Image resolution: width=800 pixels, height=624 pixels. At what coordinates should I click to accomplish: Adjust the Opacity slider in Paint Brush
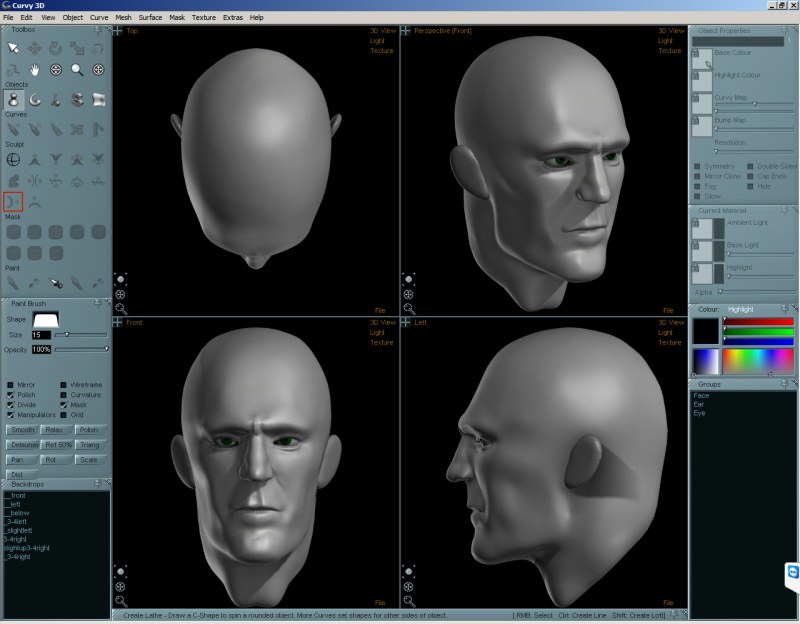[x=107, y=349]
